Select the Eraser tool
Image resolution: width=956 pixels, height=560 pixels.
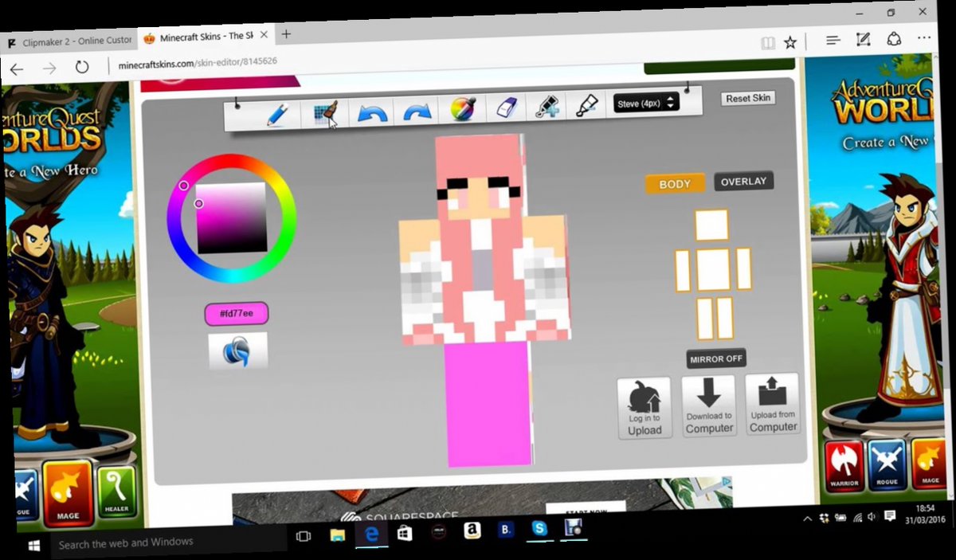(x=507, y=107)
